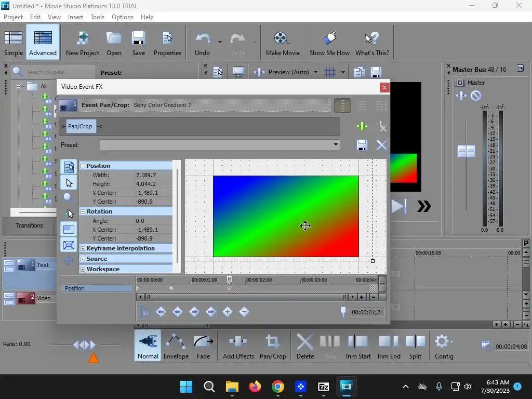This screenshot has width=532, height=399.
Task: Click the Trim End tool
Action: point(389,347)
